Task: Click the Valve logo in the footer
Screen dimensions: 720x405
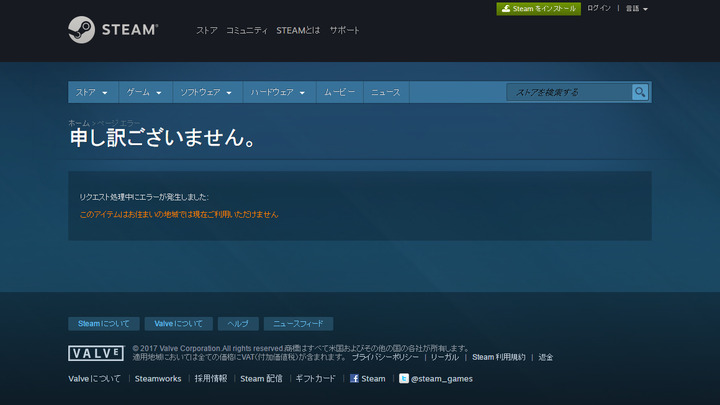Action: 96,353
